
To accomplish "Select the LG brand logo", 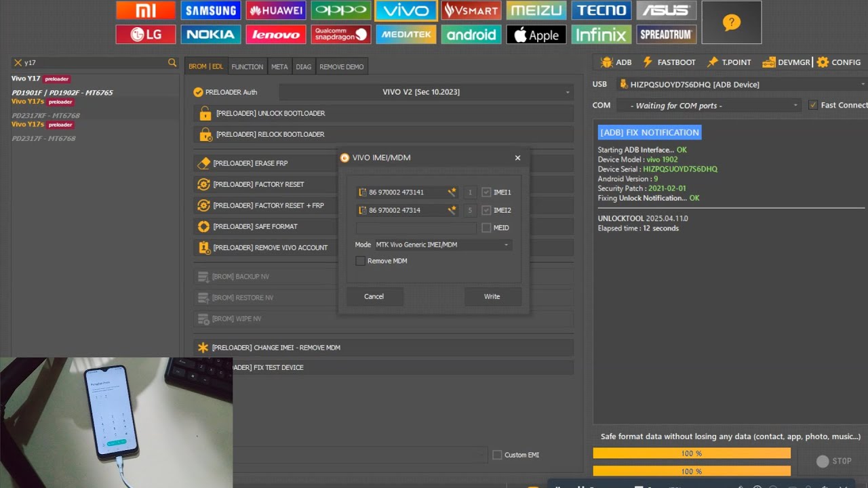I will click(146, 35).
